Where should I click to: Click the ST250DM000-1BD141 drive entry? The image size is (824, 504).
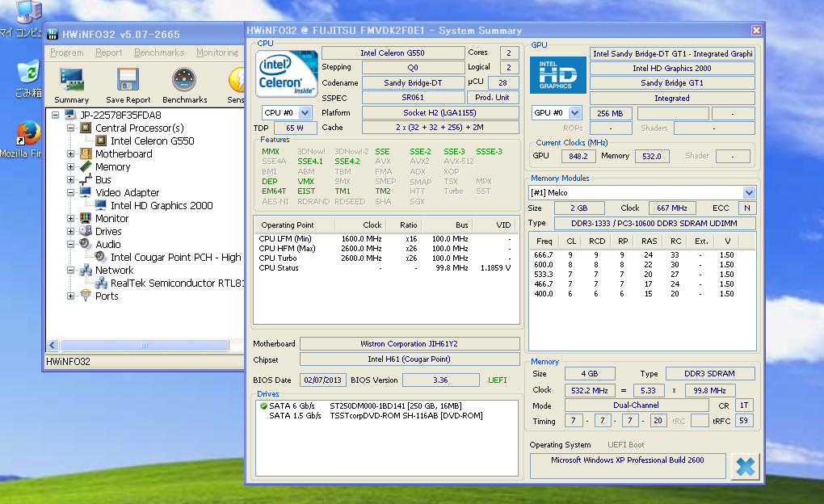point(396,405)
